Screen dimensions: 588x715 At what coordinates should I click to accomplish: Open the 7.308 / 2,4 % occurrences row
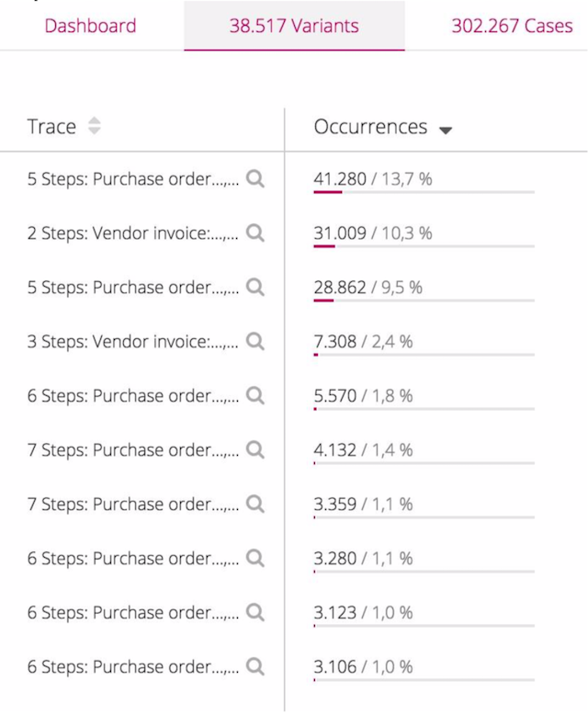pos(363,342)
